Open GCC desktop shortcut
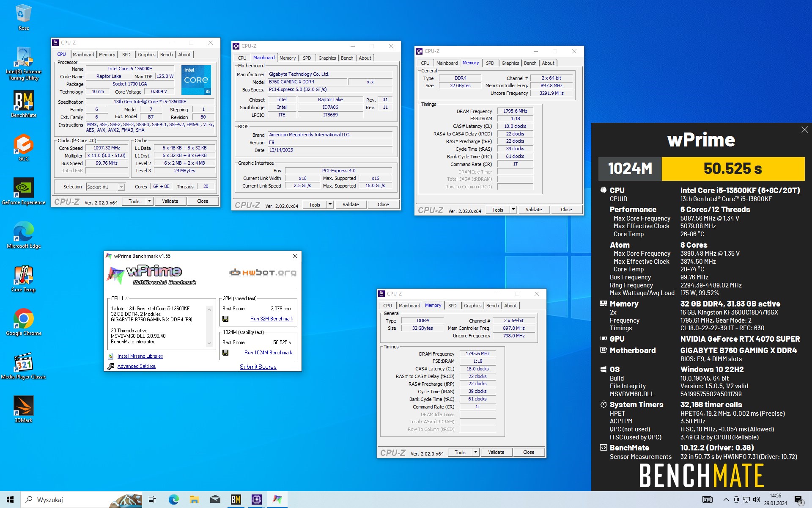Image resolution: width=812 pixels, height=508 pixels. [24, 148]
